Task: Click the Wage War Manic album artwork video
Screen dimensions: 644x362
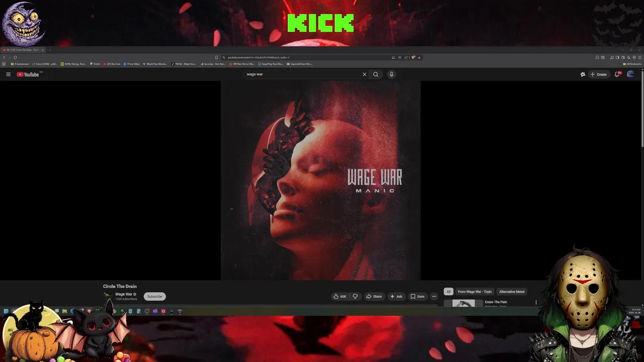Action: [x=320, y=180]
